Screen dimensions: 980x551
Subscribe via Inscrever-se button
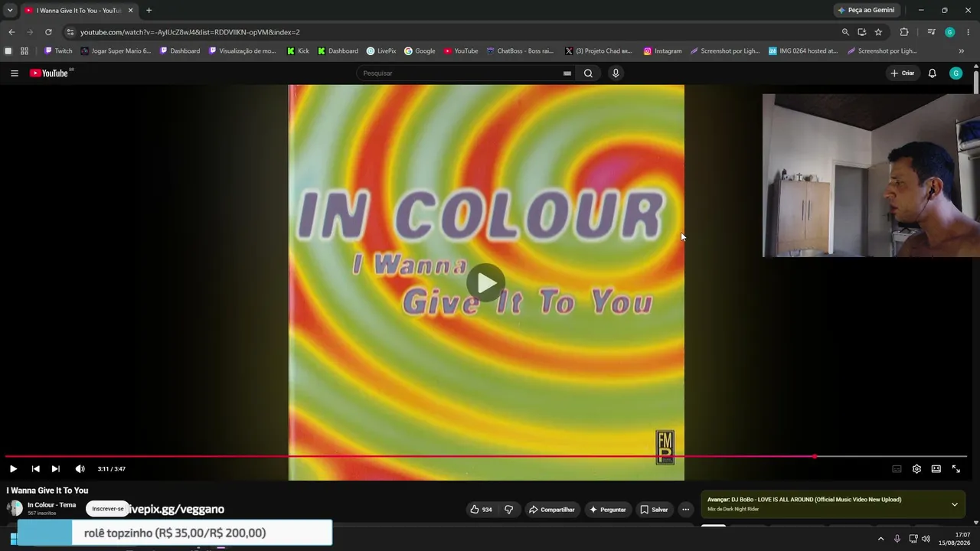108,509
